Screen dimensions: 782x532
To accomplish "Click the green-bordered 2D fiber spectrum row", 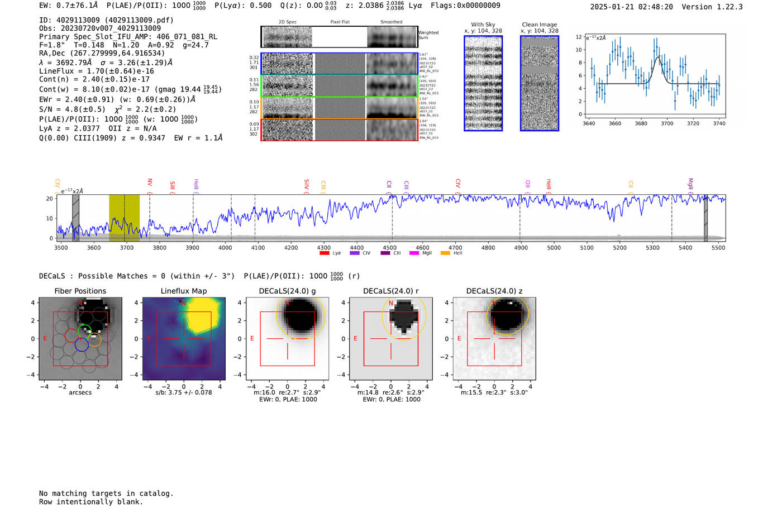I will (x=339, y=85).
